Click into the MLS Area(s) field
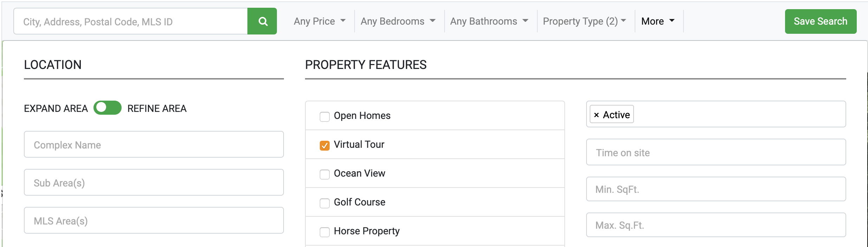 point(154,220)
